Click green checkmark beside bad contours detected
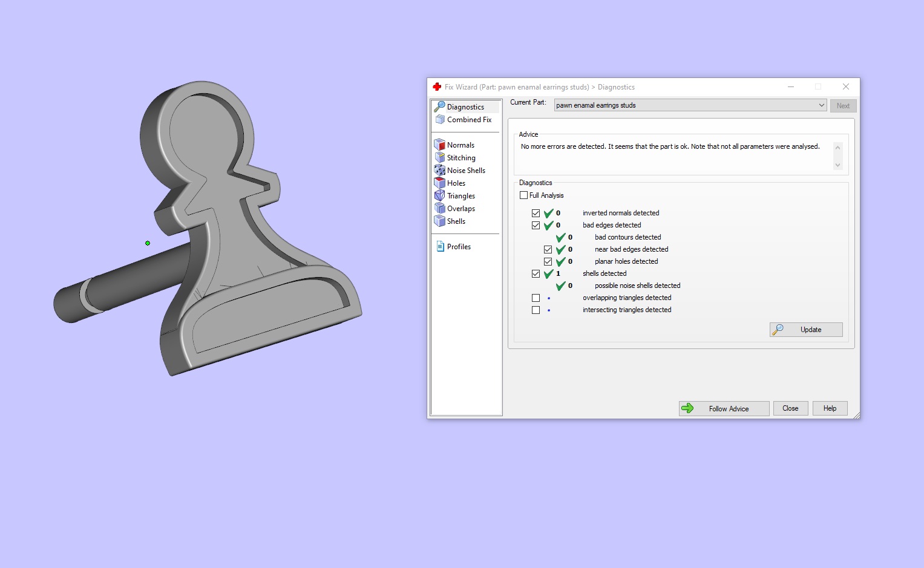Image resolution: width=924 pixels, height=568 pixels. click(561, 237)
